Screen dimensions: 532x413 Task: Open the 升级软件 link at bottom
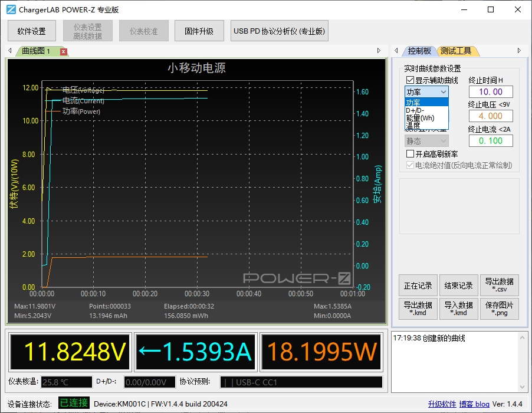[x=442, y=404]
